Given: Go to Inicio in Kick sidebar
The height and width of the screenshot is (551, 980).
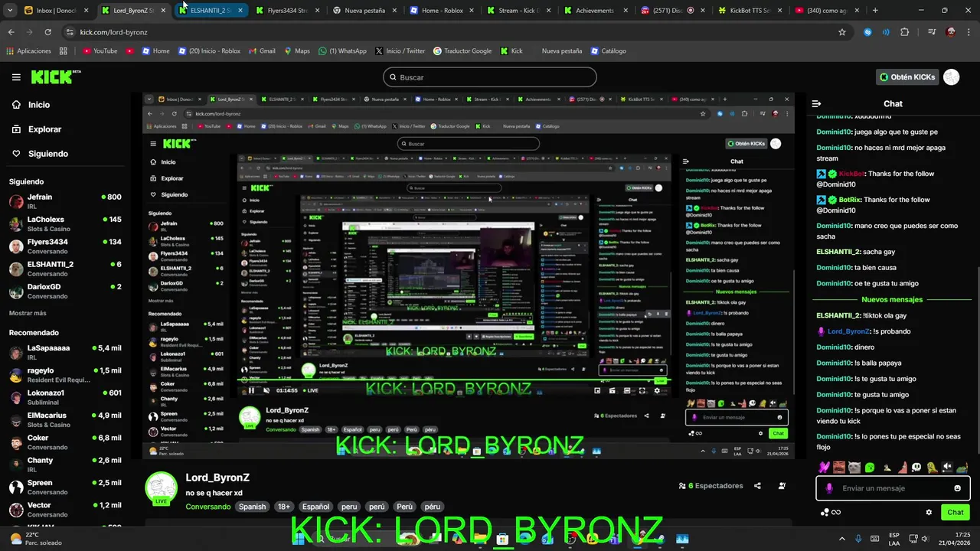Looking at the screenshot, I should [x=31, y=105].
